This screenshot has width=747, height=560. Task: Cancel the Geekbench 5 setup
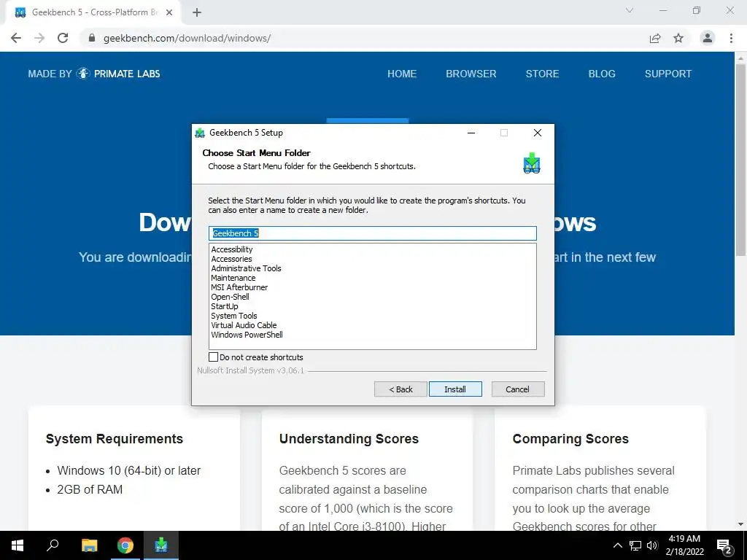(517, 389)
